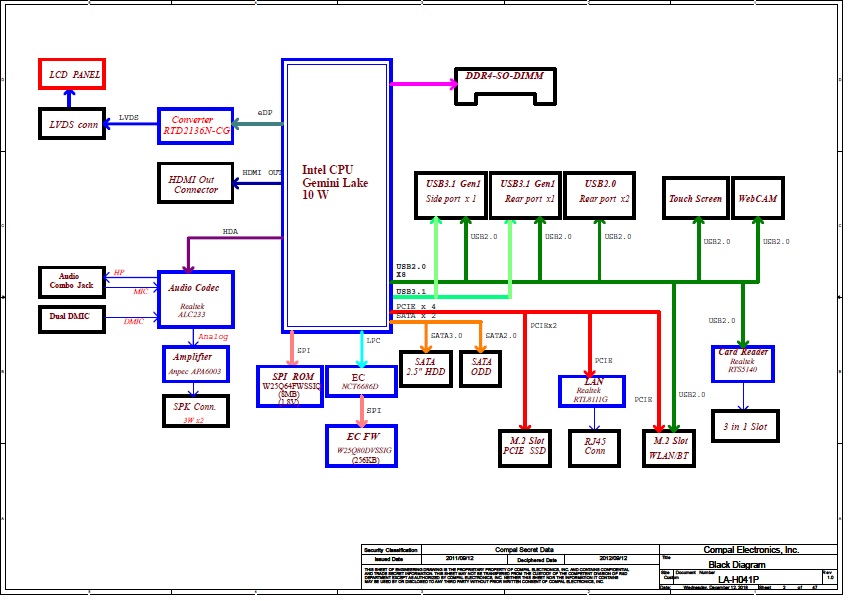Select the Audio Combo Jack block
This screenshot has height=601, width=851.
72,282
